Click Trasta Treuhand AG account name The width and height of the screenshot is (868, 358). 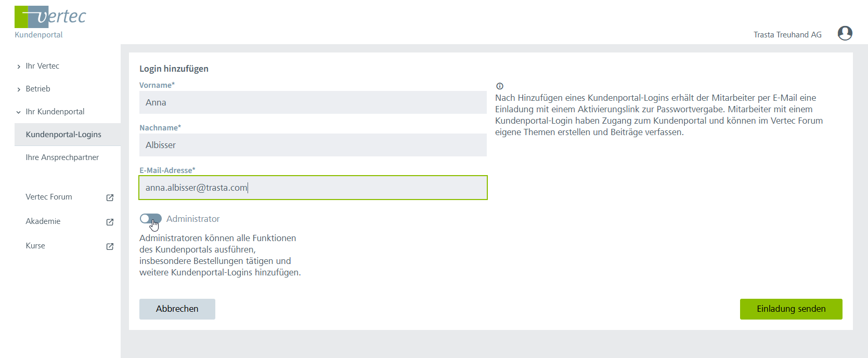(x=787, y=35)
